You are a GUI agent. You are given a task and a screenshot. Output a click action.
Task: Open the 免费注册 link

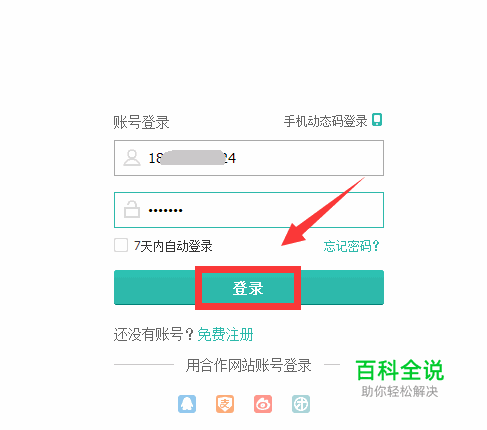click(x=225, y=334)
